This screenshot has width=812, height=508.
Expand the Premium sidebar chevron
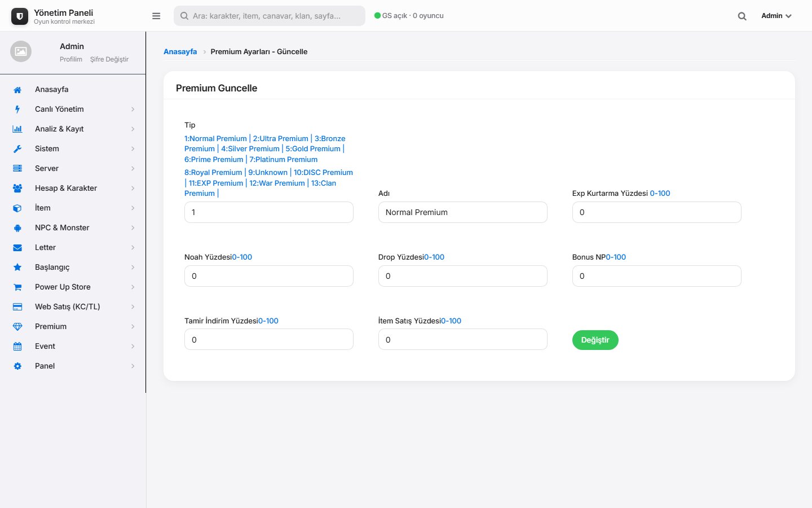tap(133, 327)
